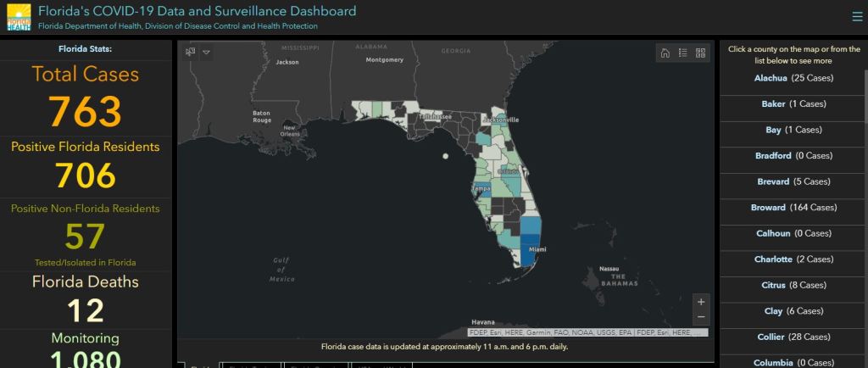
Task: Reset map to default extent with home icon
Action: 665,53
